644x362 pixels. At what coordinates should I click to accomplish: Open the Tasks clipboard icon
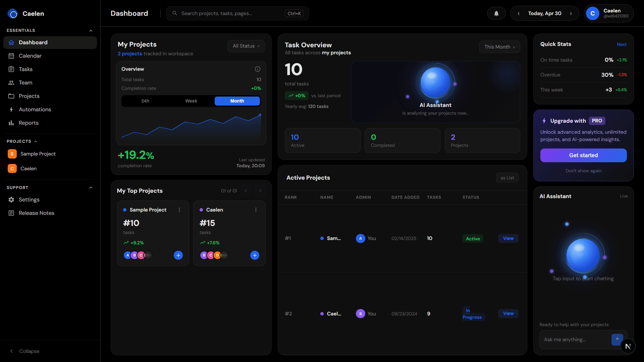coord(11,69)
